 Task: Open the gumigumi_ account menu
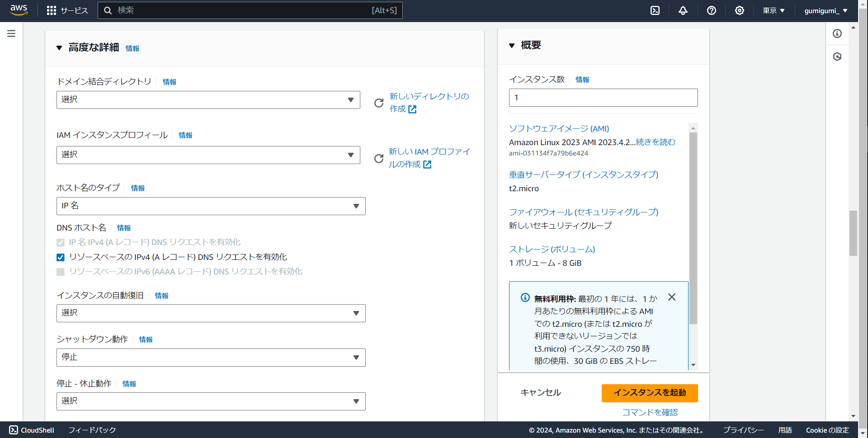(826, 10)
